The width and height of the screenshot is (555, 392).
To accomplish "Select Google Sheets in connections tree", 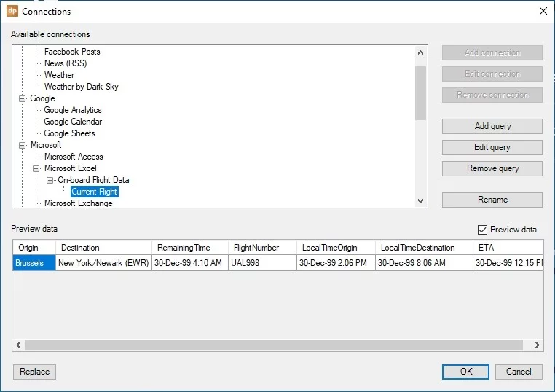I will pyautogui.click(x=69, y=133).
